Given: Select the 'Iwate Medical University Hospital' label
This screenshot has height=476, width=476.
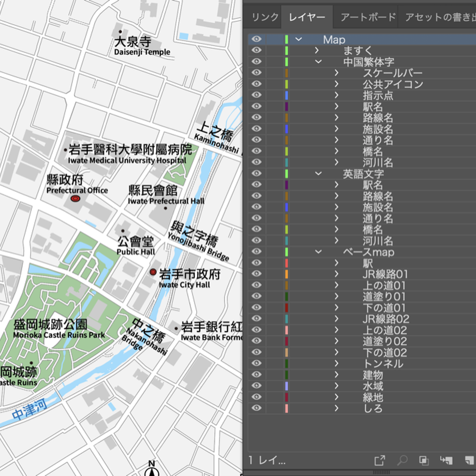Looking at the screenshot, I should tap(127, 160).
